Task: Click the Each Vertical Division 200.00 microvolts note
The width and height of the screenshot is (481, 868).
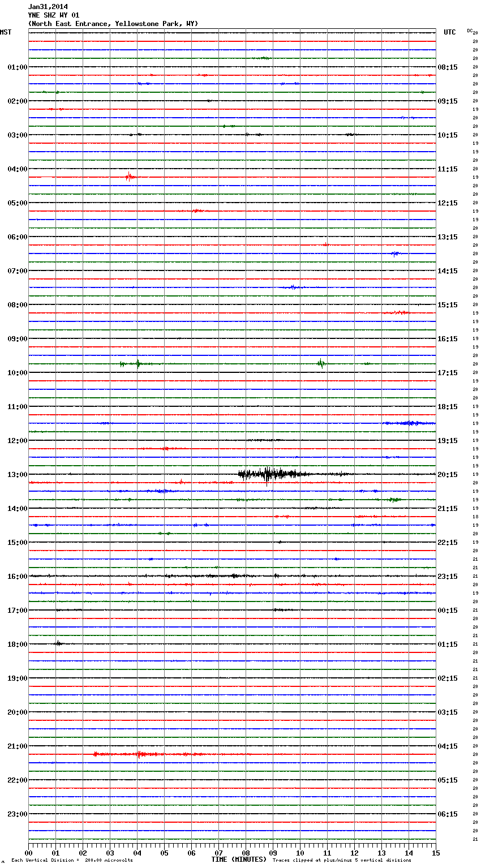Action: click(x=72, y=861)
